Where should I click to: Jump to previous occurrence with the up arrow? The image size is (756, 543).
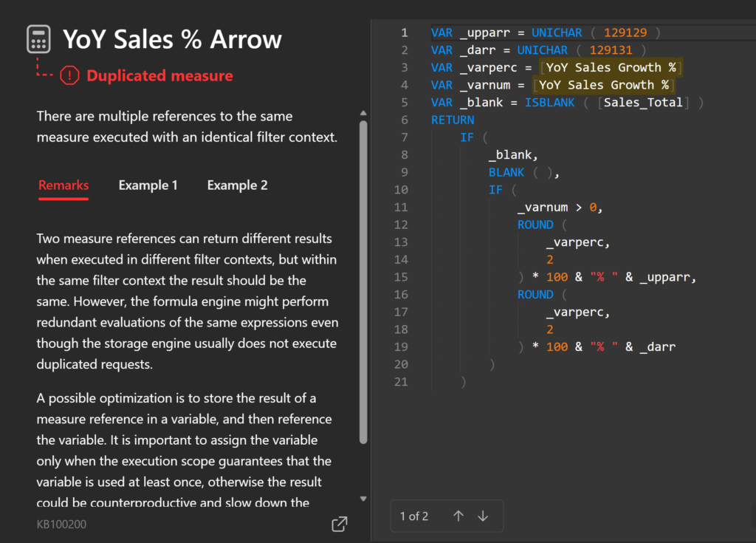pyautogui.click(x=458, y=516)
